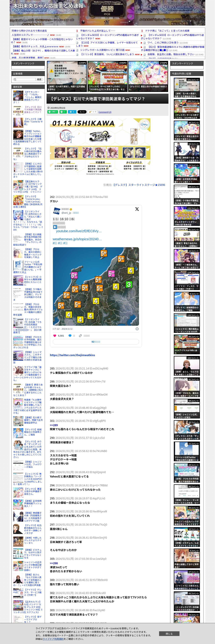Viewport: 215px width, 644px height.
Task: Click the Hatena B! bookmark button
Action: pos(72,112)
